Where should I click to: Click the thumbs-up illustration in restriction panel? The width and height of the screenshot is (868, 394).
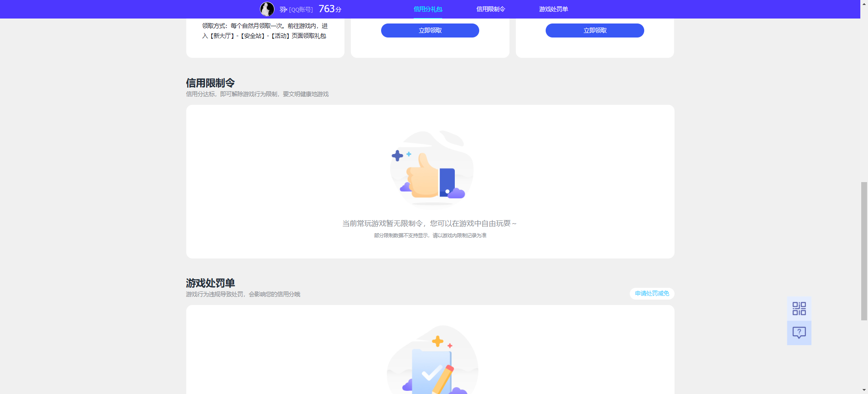431,168
